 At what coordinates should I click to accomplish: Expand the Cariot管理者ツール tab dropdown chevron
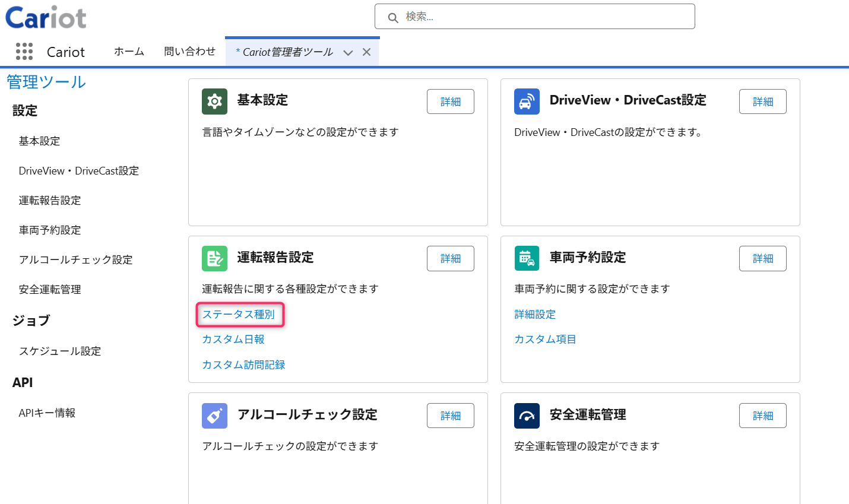coord(349,52)
